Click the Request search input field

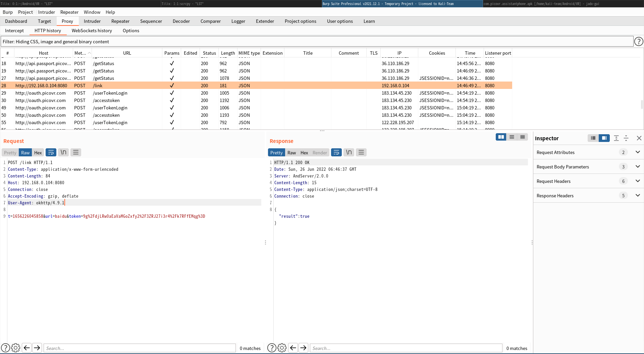pyautogui.click(x=140, y=348)
